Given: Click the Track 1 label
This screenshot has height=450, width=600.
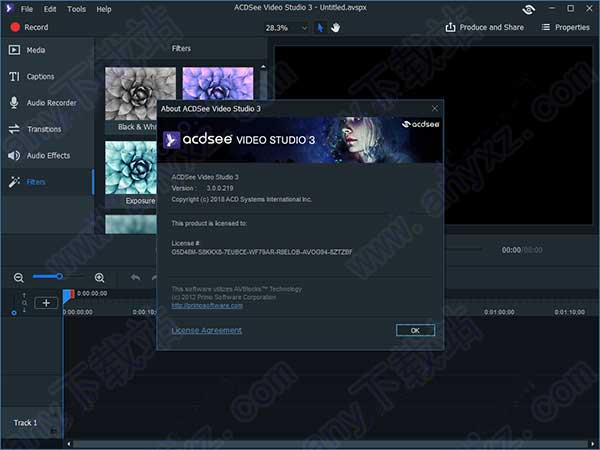Looking at the screenshot, I should click(25, 423).
